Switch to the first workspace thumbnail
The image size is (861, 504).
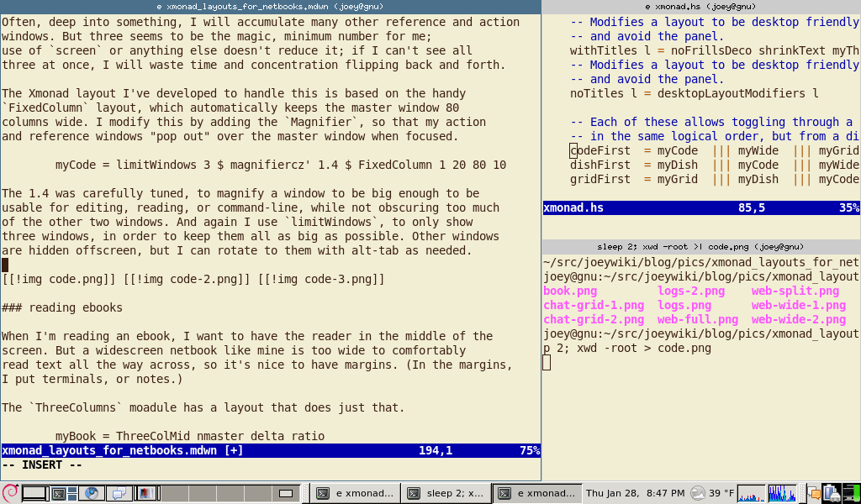pos(35,493)
